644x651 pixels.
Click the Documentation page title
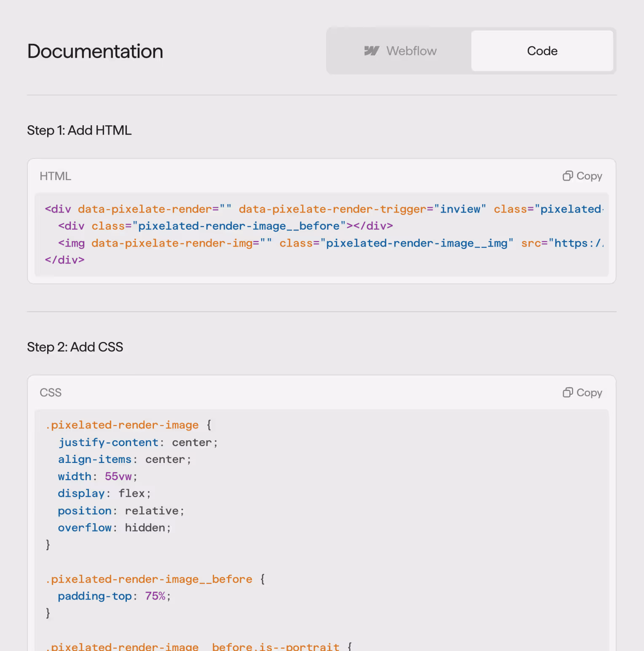point(95,51)
